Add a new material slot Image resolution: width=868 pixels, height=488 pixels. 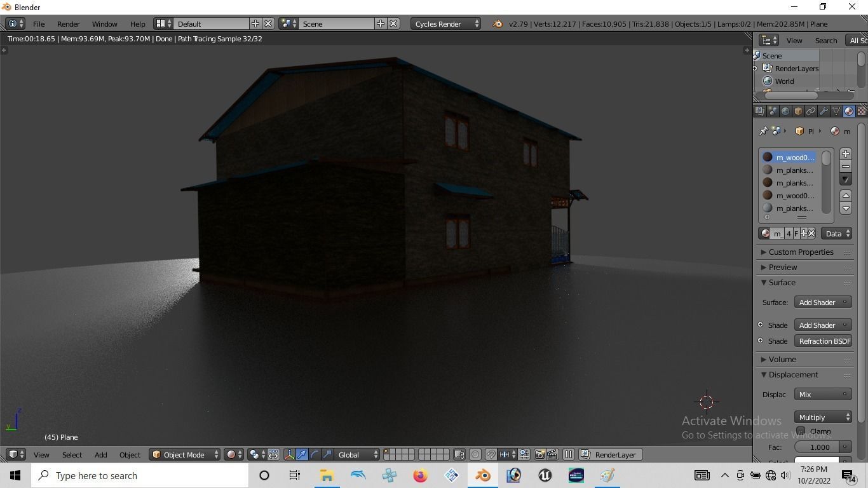(846, 154)
